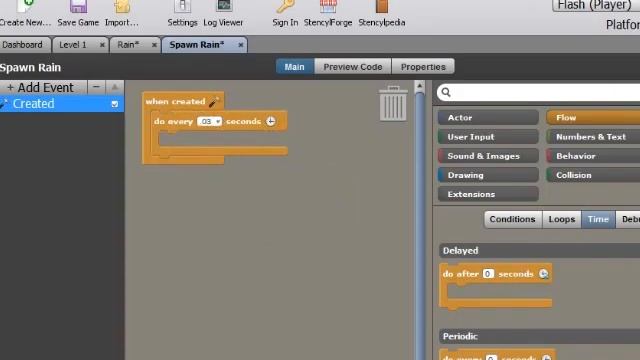The width and height of the screenshot is (640, 360).
Task: Click the 'Delayed' section header
Action: click(540, 251)
